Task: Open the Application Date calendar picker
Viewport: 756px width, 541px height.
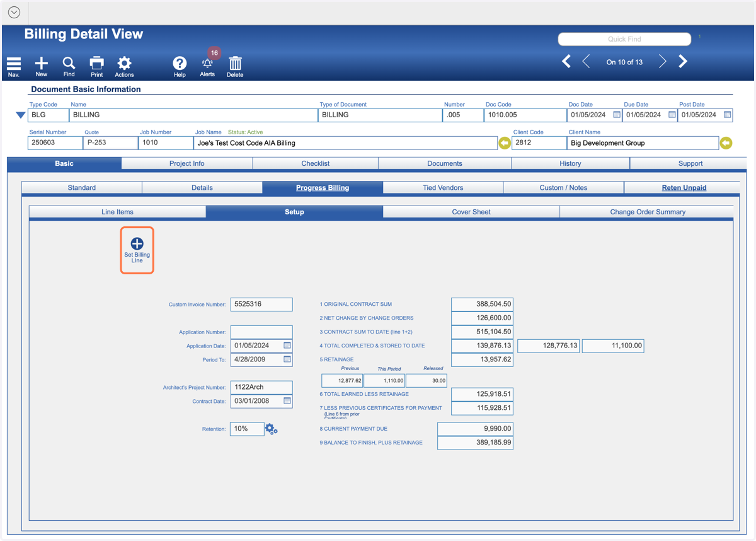Action: [287, 346]
